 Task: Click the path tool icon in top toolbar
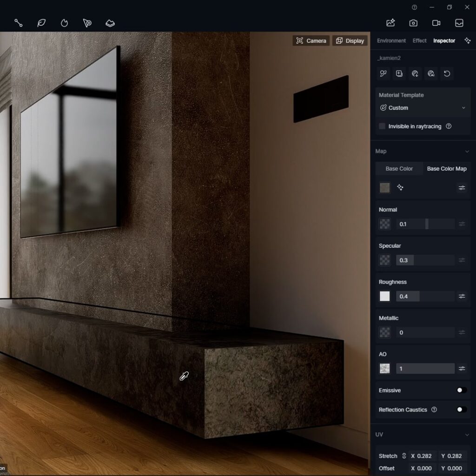point(18,23)
